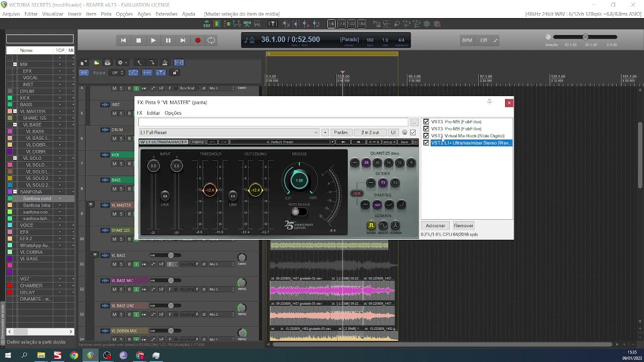Jump to project start in transport
The width and height of the screenshot is (644, 362).
tap(123, 40)
